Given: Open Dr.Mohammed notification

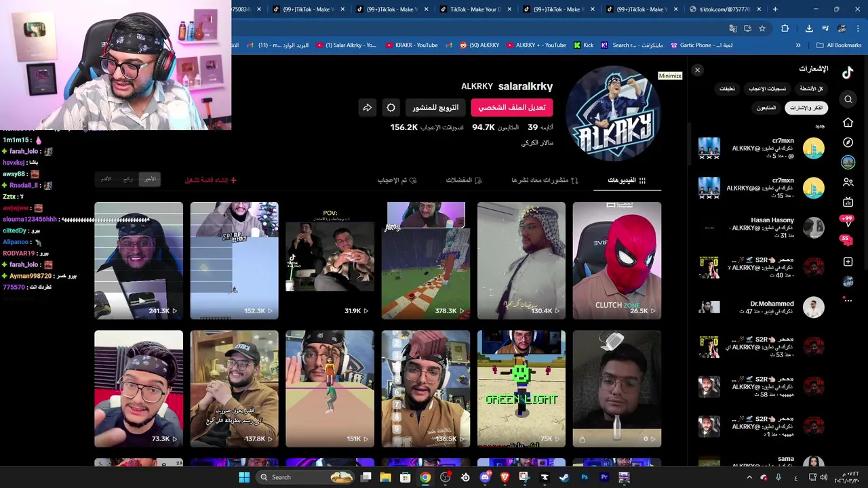Looking at the screenshot, I should [761, 307].
